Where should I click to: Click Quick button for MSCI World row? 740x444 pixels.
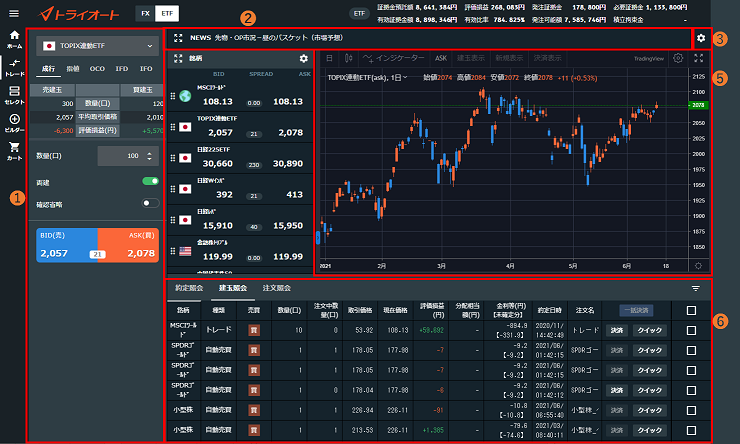coord(649,330)
